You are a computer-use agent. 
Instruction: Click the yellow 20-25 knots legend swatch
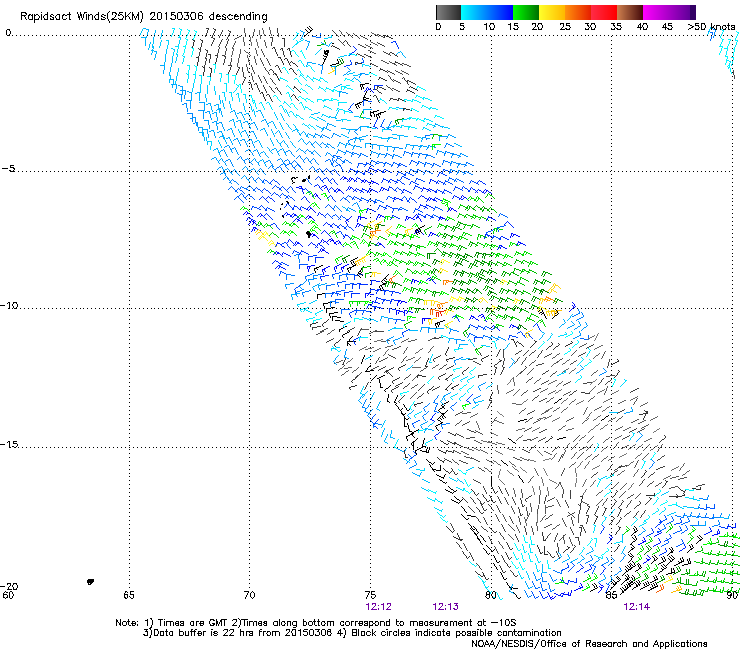[552, 12]
